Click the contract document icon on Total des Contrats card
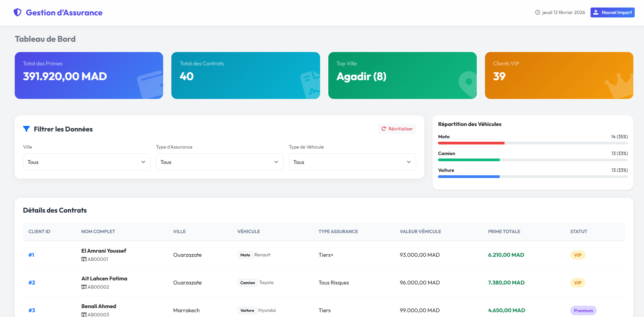 point(310,85)
